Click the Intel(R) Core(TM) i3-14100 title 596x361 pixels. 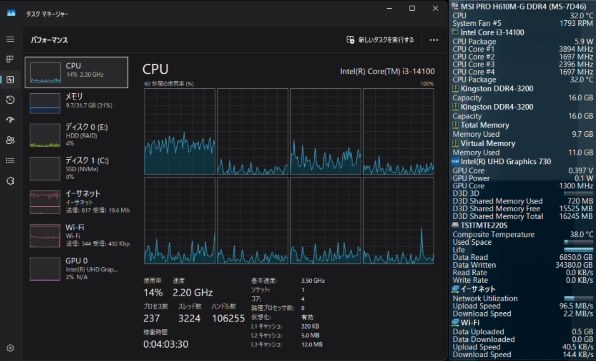click(387, 71)
